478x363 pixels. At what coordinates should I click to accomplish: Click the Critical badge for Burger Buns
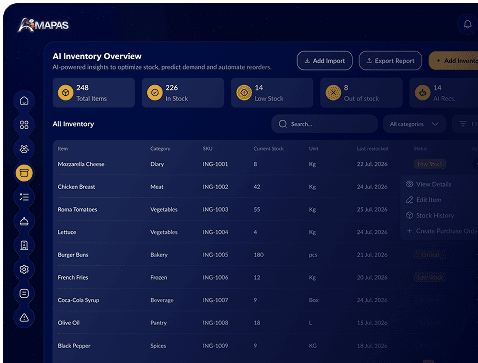pyautogui.click(x=430, y=255)
